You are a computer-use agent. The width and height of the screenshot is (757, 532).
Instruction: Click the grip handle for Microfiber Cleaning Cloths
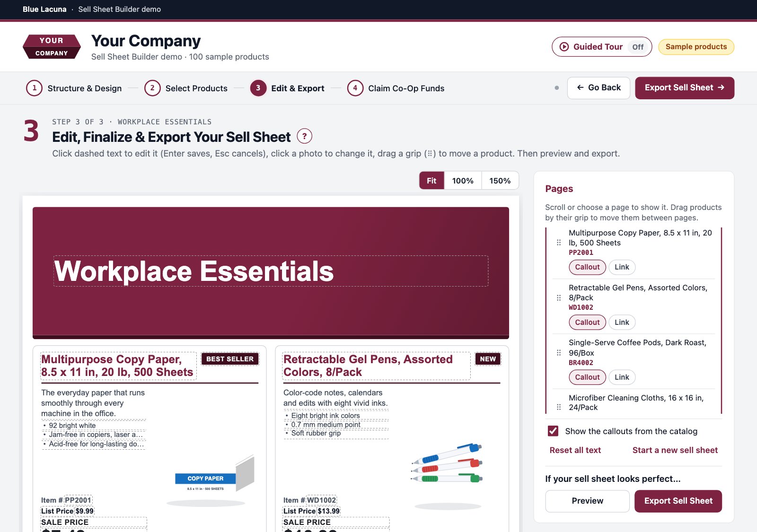click(x=559, y=407)
